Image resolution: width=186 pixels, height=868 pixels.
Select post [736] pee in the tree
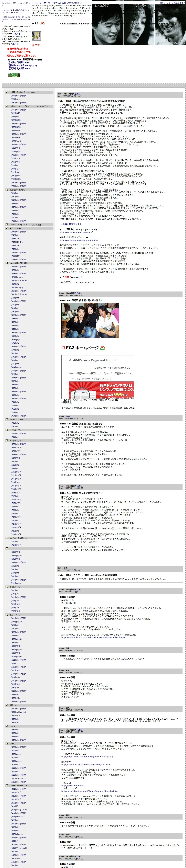coord(15,437)
